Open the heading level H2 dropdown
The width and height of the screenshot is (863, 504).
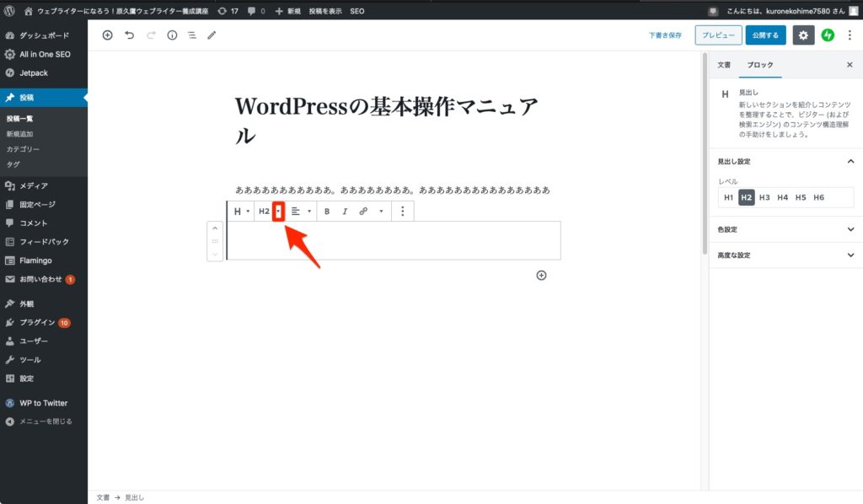point(278,212)
